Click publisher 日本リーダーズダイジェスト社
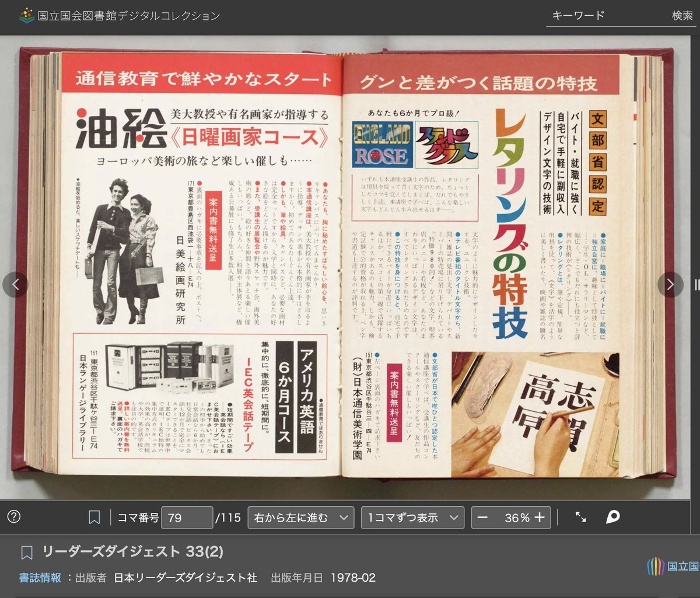This screenshot has width=700, height=598. tap(185, 578)
